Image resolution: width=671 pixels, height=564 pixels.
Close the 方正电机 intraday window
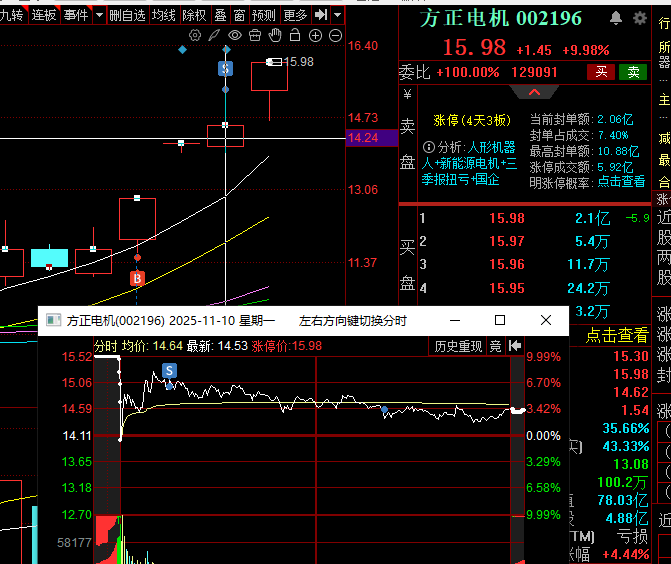[546, 320]
